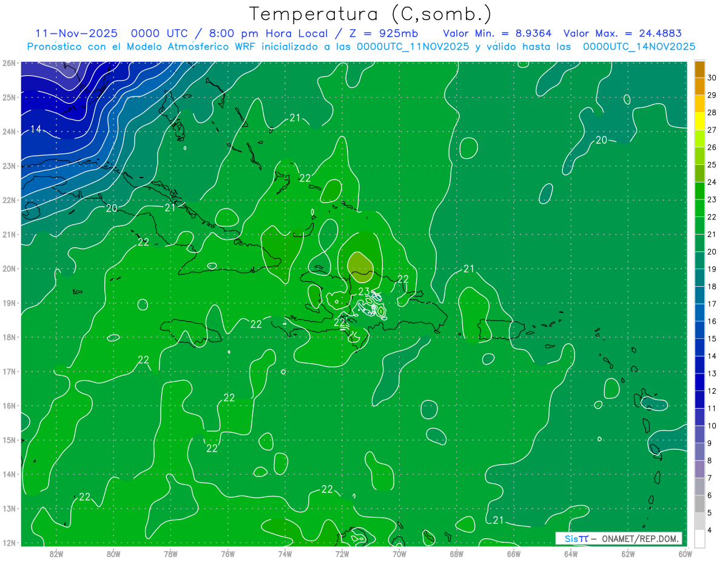Click the "ONAMET/REP.DOM." credit label
The width and height of the screenshot is (728, 562).
pyautogui.click(x=640, y=538)
